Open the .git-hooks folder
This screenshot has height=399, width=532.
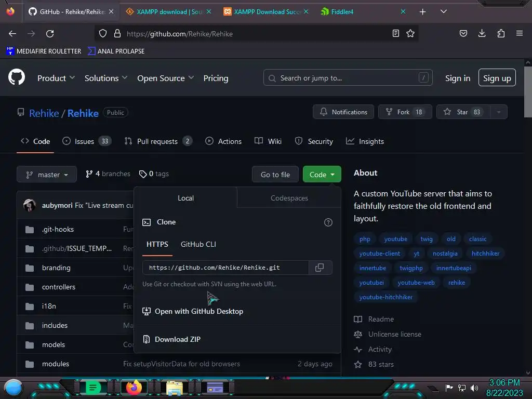point(58,229)
